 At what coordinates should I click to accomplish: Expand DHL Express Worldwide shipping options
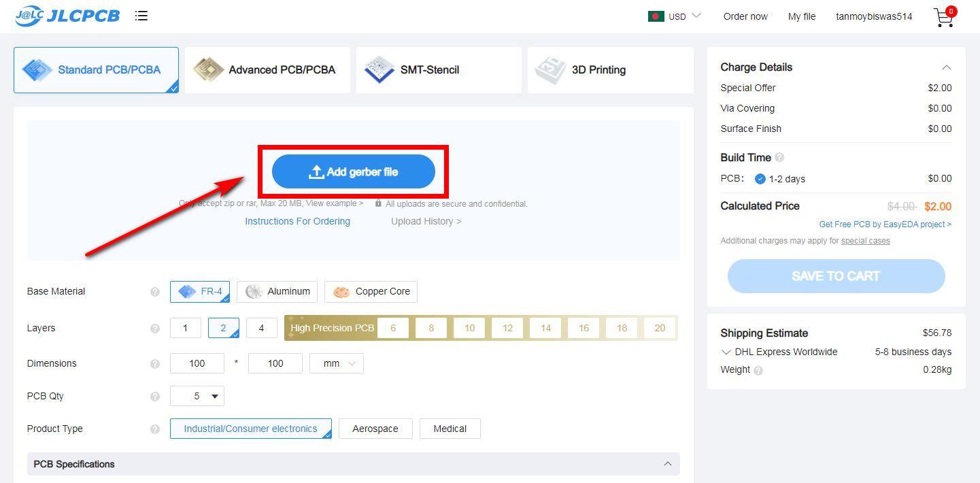point(726,352)
